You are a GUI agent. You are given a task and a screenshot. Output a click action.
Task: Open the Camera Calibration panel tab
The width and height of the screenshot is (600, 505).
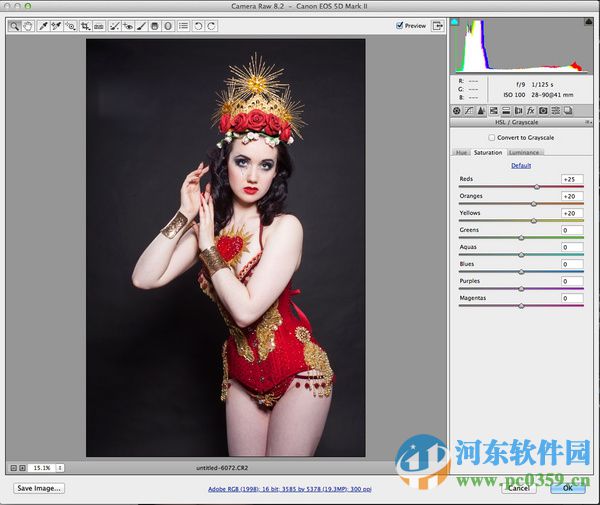(x=543, y=111)
